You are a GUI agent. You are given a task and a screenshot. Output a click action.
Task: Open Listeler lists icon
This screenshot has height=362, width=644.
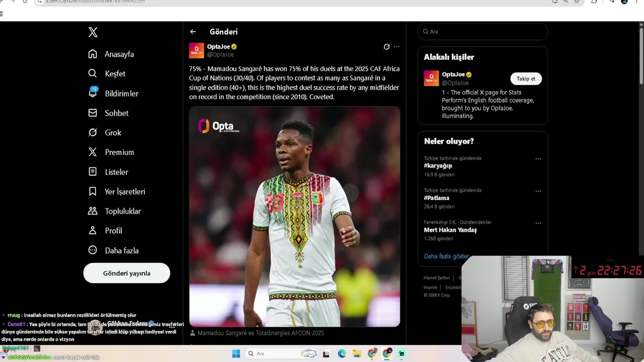point(93,171)
